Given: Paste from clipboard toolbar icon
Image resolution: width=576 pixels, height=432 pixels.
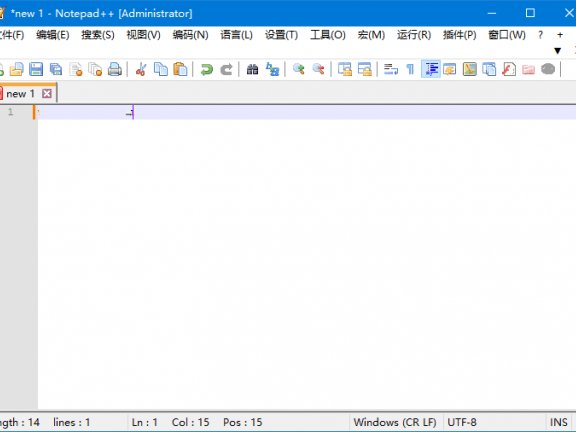Looking at the screenshot, I should [180, 69].
